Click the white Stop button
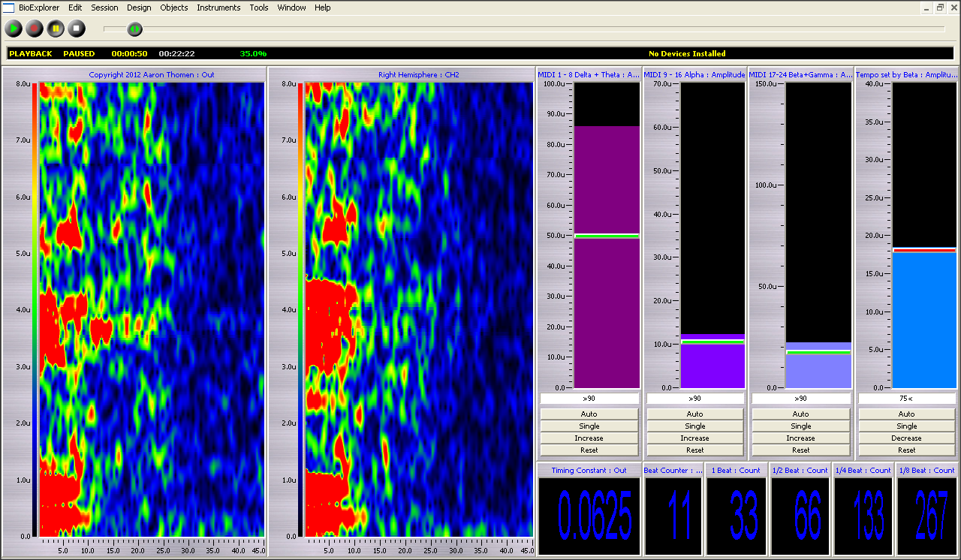961x560 pixels. click(x=77, y=29)
